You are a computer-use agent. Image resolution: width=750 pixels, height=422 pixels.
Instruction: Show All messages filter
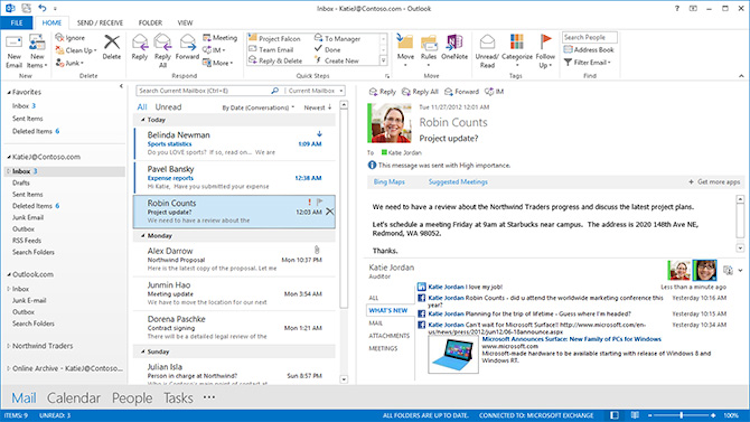pyautogui.click(x=142, y=107)
